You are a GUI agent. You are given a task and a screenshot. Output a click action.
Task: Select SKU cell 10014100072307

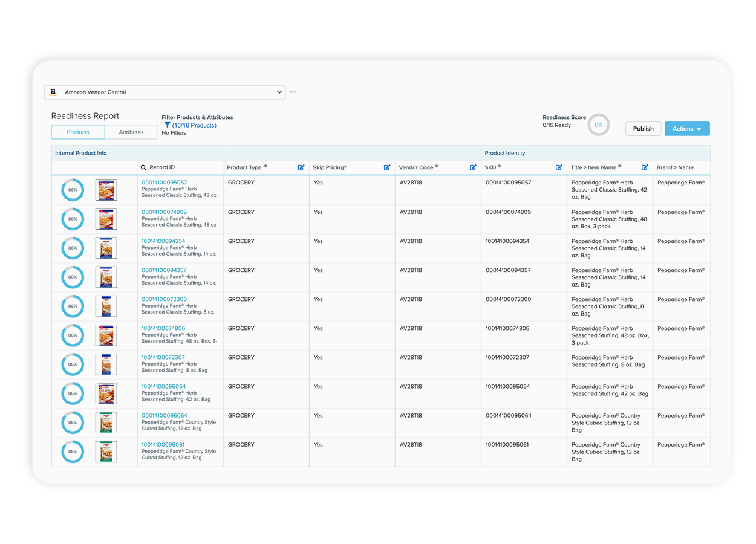pyautogui.click(x=524, y=364)
